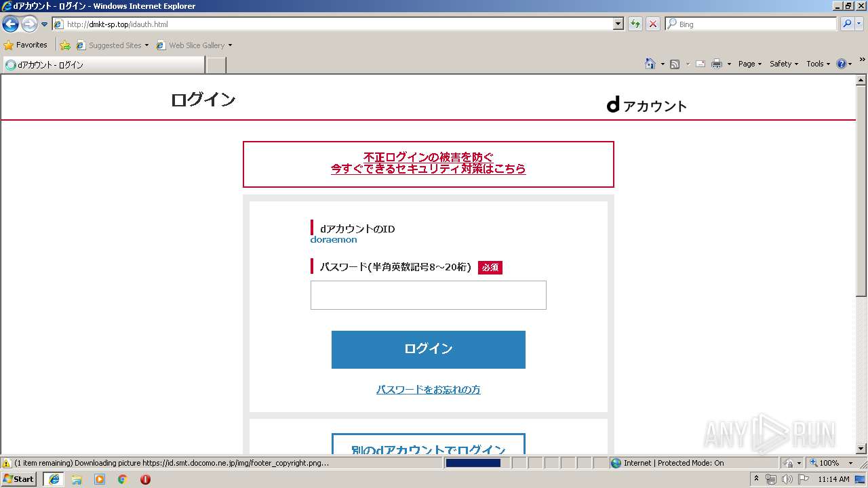Screen dimensions: 868x488
Task: Open the media player taskbar icon
Action: pos(100,479)
